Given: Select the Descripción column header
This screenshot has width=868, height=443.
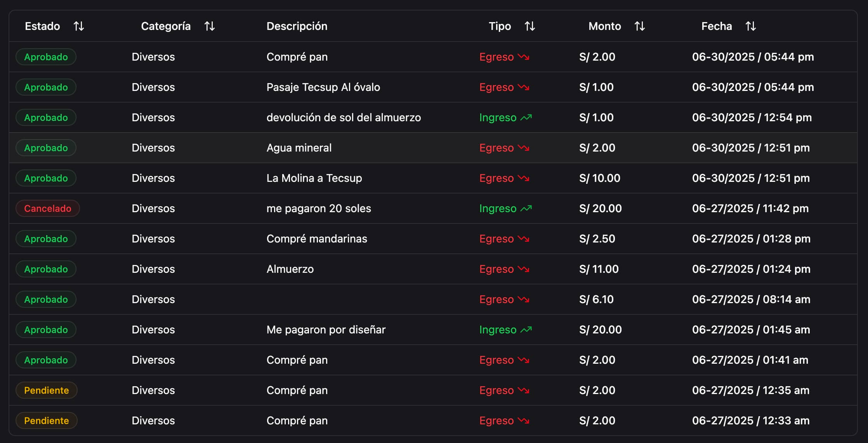Looking at the screenshot, I should pyautogui.click(x=297, y=26).
